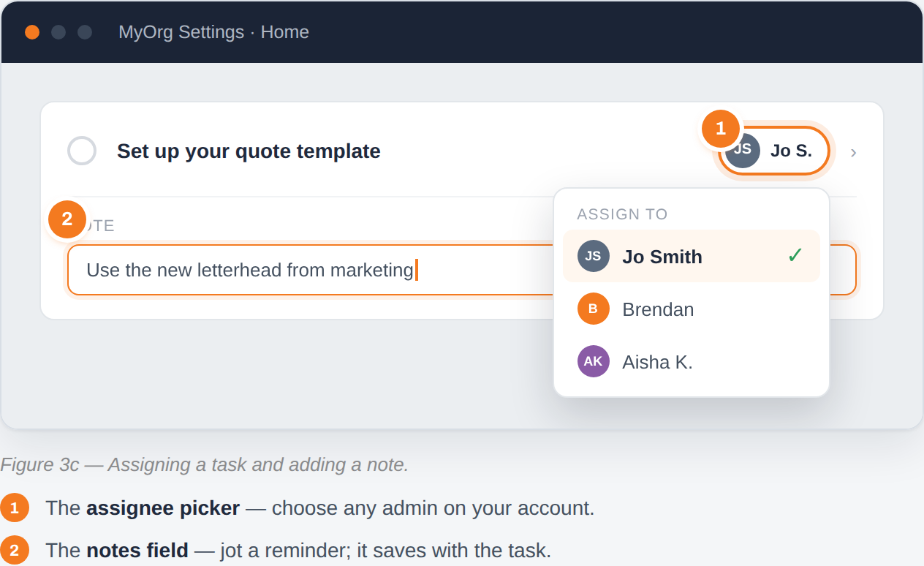Click callout badge 1 on the assignee picker
Image resolution: width=924 pixels, height=566 pixels.
click(721, 129)
